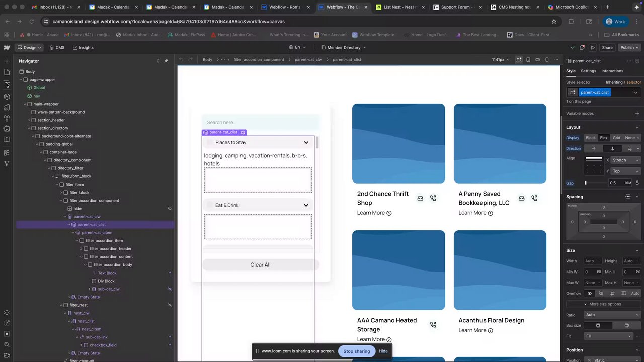Open the Ratio Auto dropdown
Image resolution: width=644 pixels, height=362 pixels.
click(612, 315)
